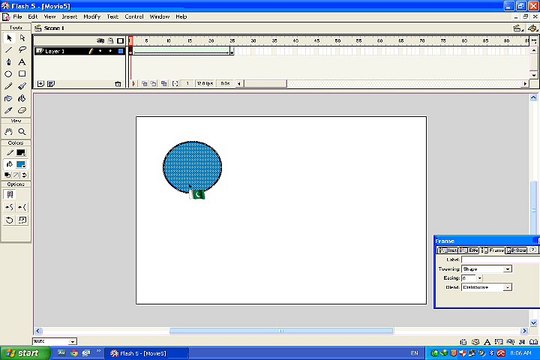Select the Brush tool

coord(22,86)
